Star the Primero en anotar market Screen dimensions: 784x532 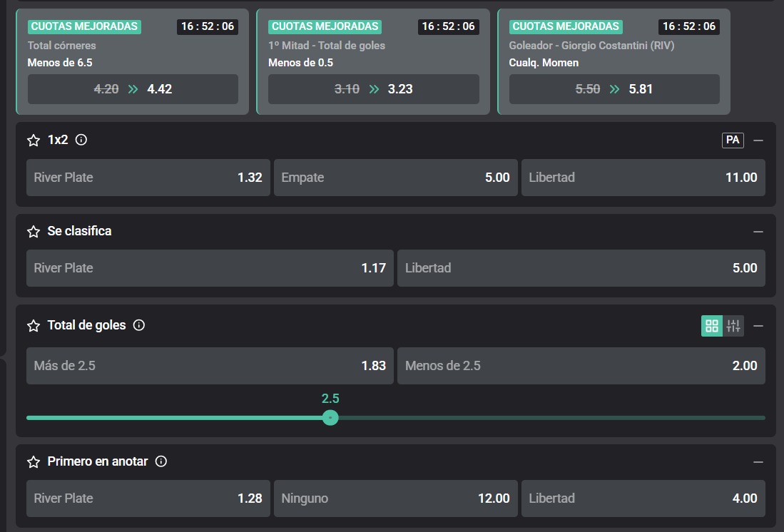pos(34,462)
